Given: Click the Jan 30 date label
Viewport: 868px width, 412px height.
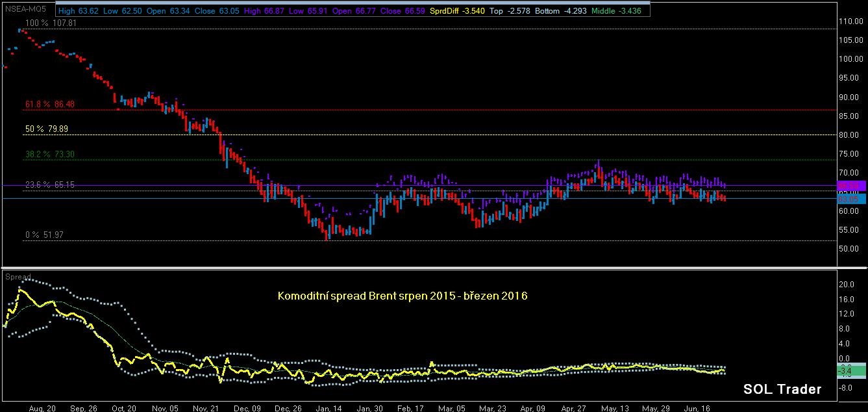Looking at the screenshot, I should coord(369,409).
